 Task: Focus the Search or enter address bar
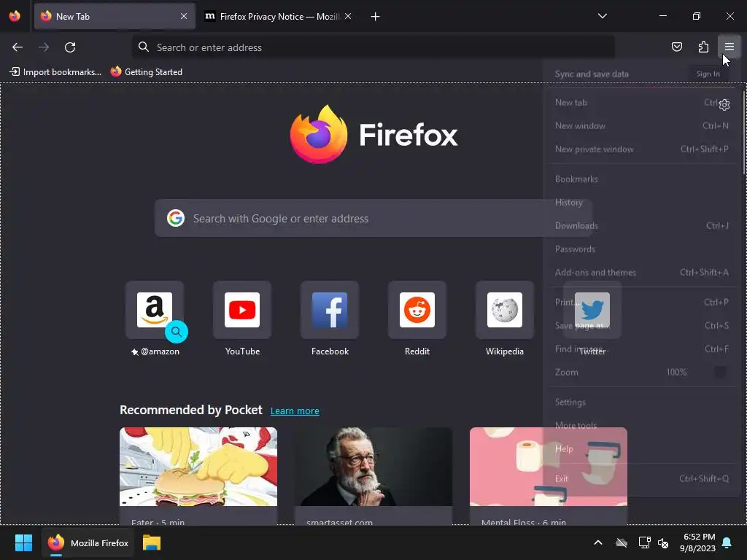click(x=373, y=47)
